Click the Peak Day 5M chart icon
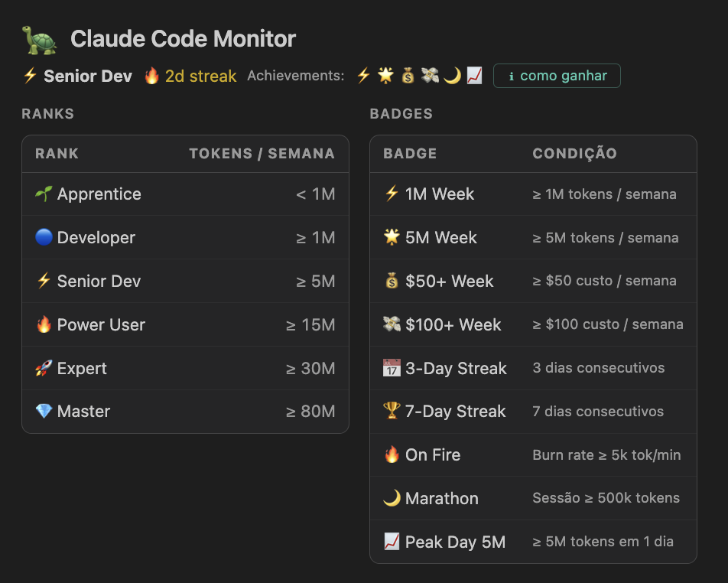The image size is (728, 583). [x=392, y=542]
